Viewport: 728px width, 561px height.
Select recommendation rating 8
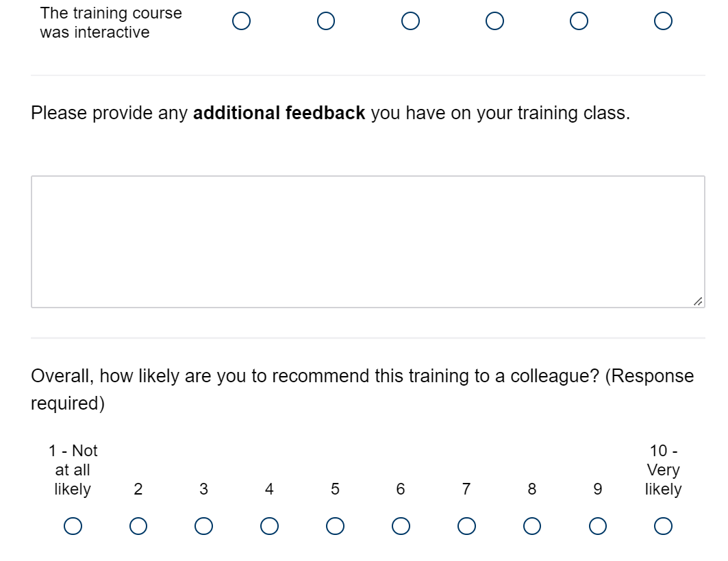[531, 526]
